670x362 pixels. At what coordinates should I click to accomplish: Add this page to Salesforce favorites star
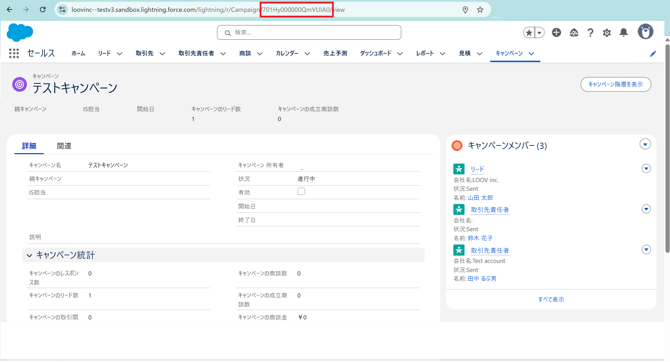coord(529,32)
